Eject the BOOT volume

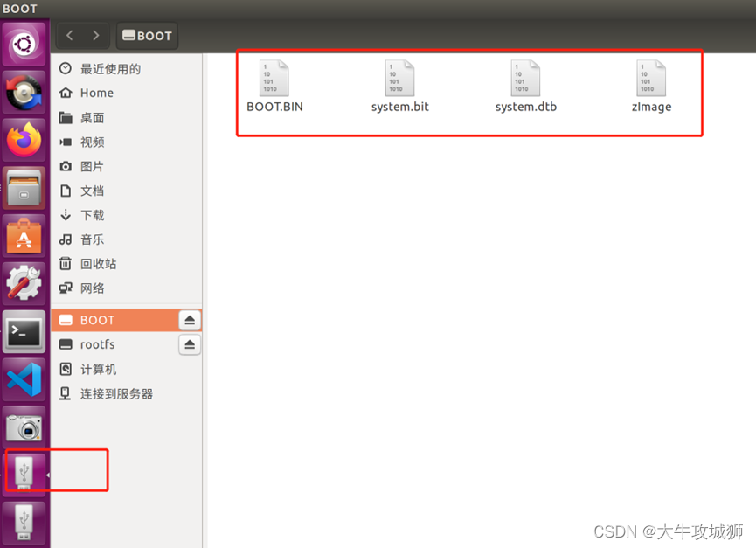point(190,320)
